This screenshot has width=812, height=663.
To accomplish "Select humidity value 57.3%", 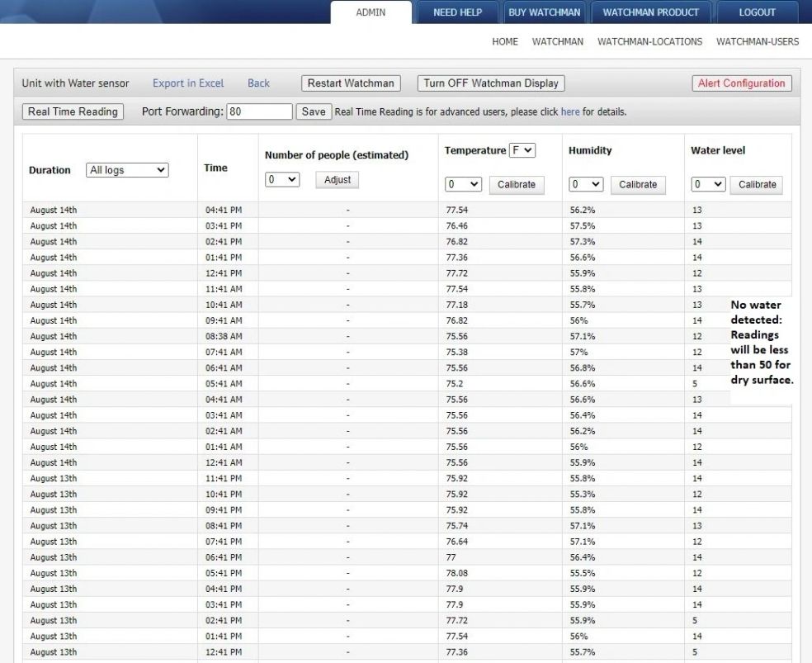I will click(x=583, y=241).
